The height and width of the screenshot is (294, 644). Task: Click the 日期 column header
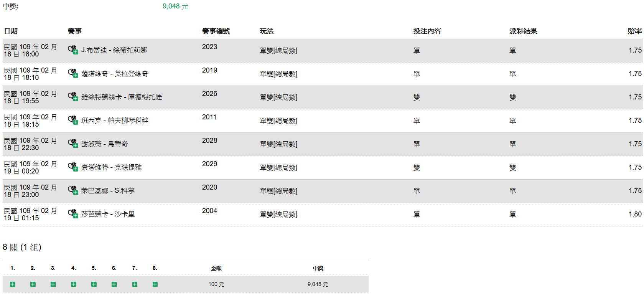click(x=11, y=31)
